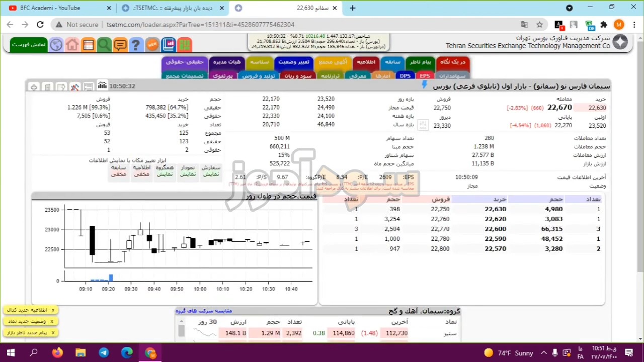Select the اطلاعیه tab
This screenshot has height=362, width=644.
click(x=366, y=62)
